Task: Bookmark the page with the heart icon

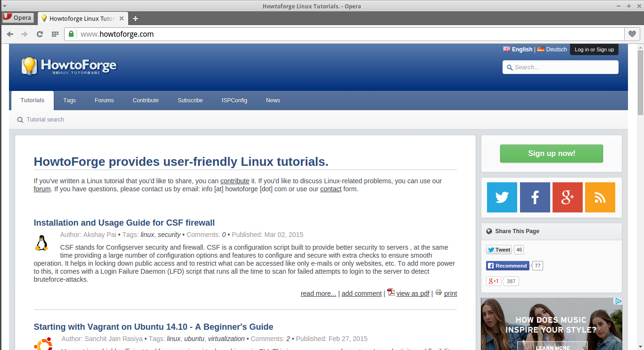Action: [x=632, y=34]
